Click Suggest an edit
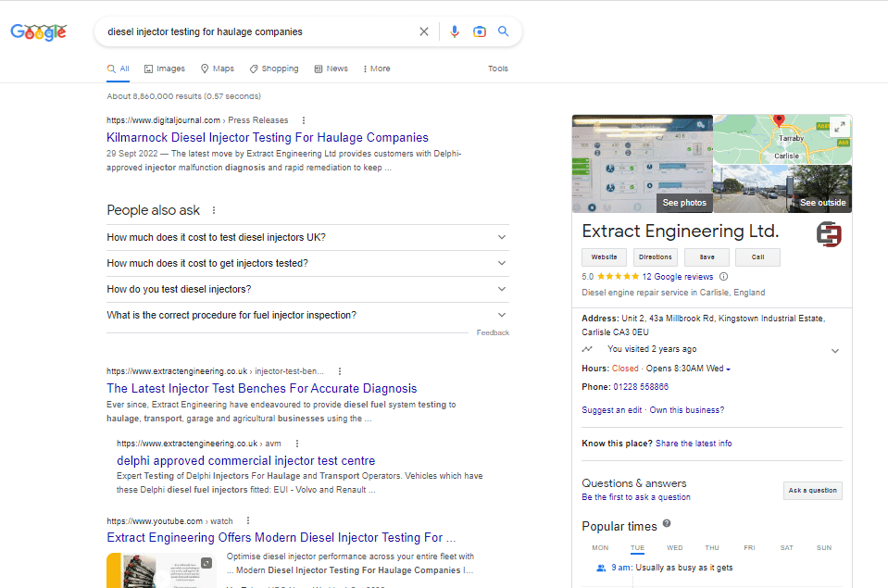The image size is (888, 588). coord(612,410)
